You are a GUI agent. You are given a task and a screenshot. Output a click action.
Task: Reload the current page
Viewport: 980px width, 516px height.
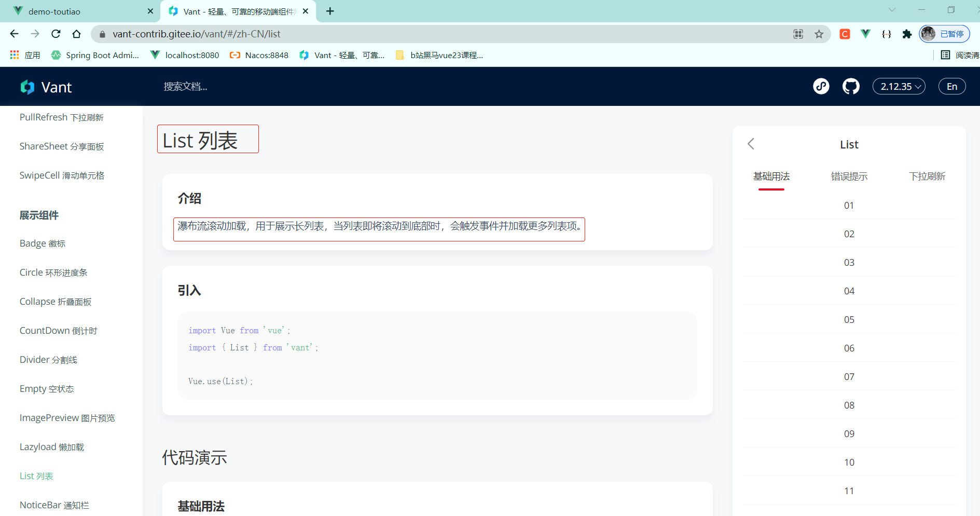tap(56, 34)
